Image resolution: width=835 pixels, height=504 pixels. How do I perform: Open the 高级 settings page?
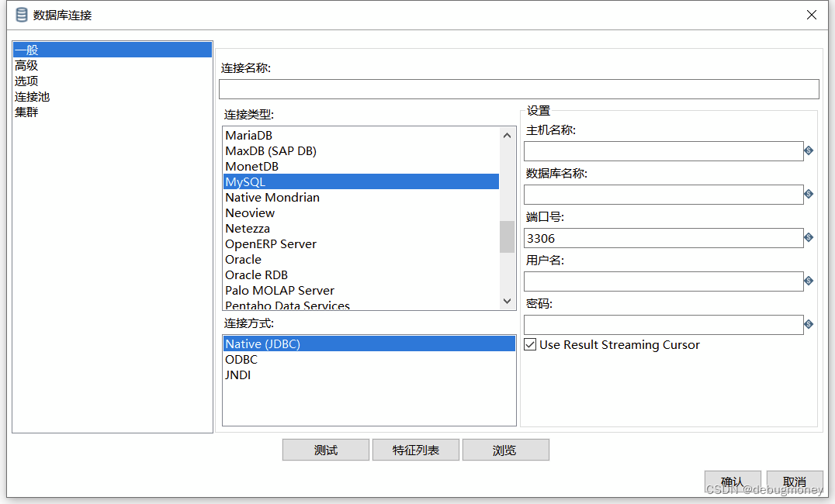(113, 65)
